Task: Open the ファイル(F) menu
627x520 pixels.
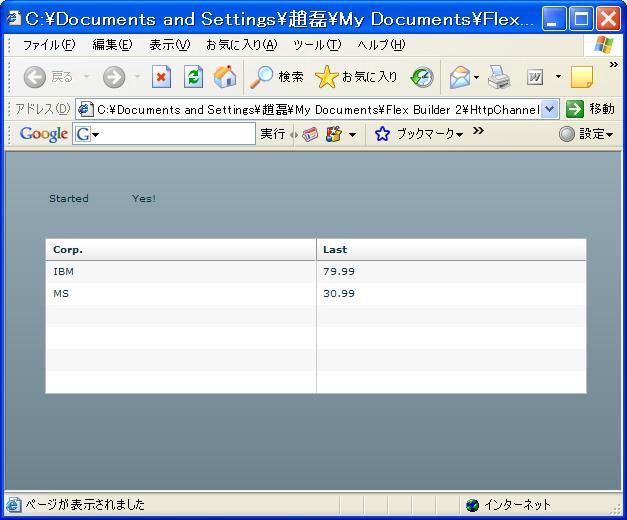Action: (49, 45)
